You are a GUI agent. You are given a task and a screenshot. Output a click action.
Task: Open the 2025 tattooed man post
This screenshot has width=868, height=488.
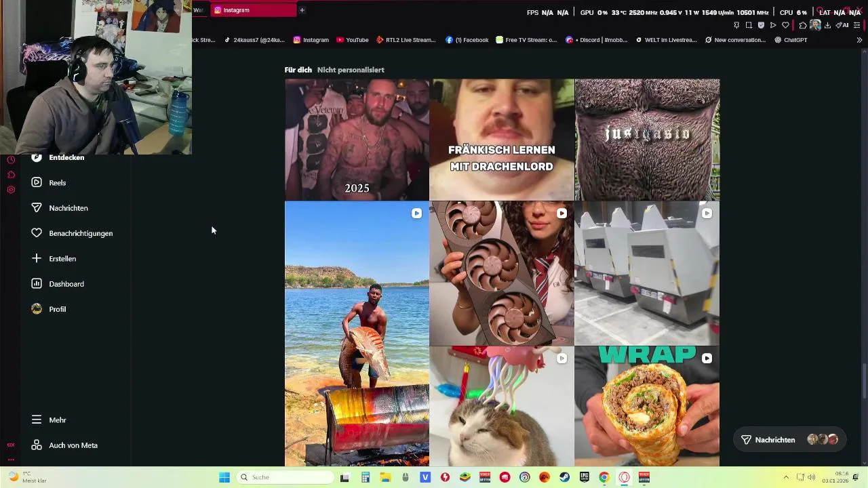(x=357, y=140)
